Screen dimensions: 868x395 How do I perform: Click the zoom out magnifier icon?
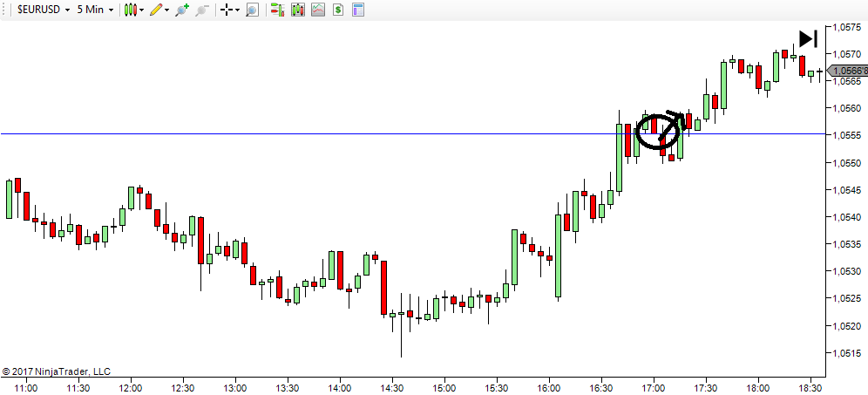(x=202, y=10)
